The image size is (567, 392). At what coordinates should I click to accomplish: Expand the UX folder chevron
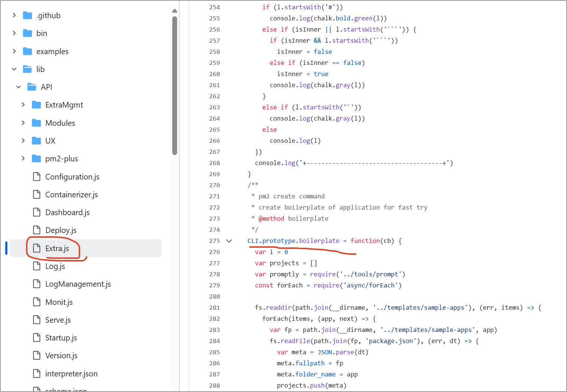click(x=23, y=141)
